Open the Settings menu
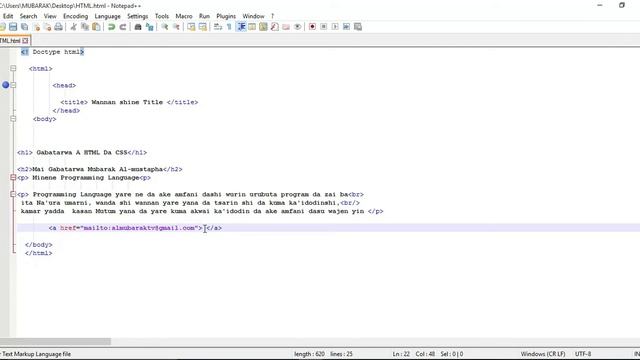This screenshot has width=640, height=360. [138, 16]
